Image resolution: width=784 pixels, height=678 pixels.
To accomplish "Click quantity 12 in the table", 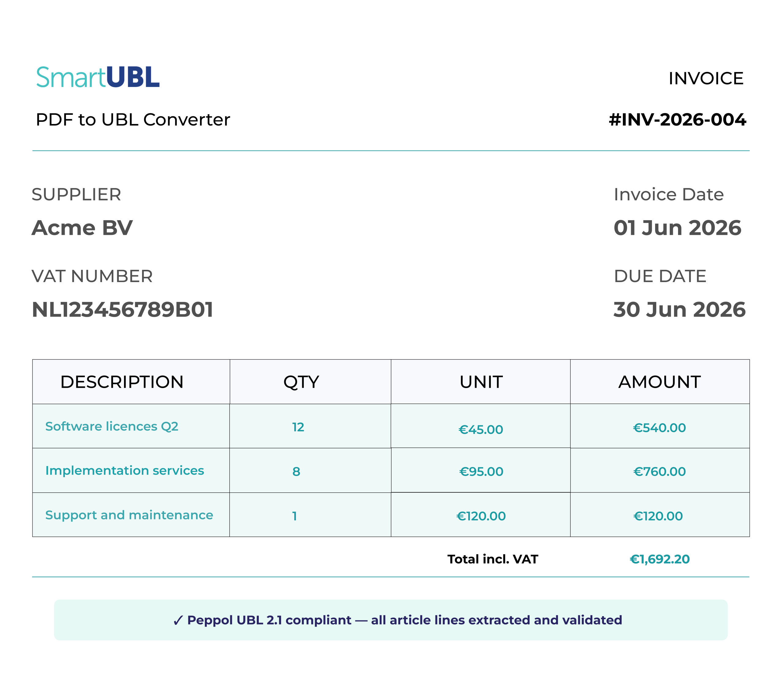I will tap(298, 427).
